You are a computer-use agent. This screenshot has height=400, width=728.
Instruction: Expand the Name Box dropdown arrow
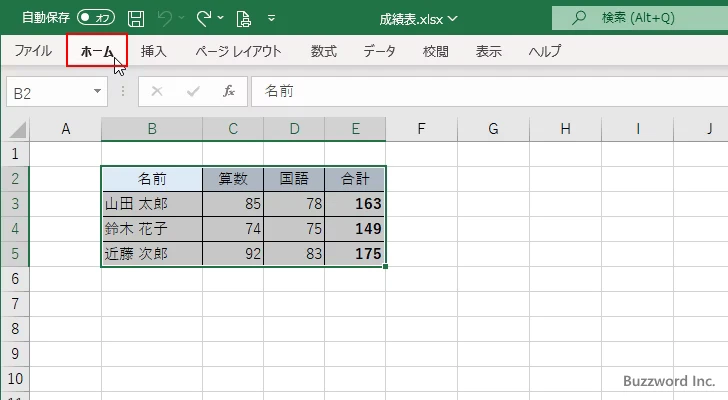pyautogui.click(x=98, y=91)
